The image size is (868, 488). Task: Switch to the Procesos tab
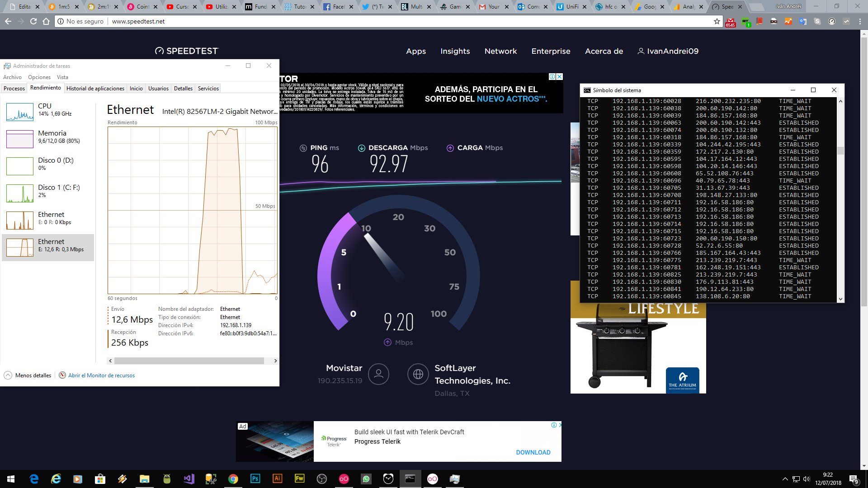point(14,89)
